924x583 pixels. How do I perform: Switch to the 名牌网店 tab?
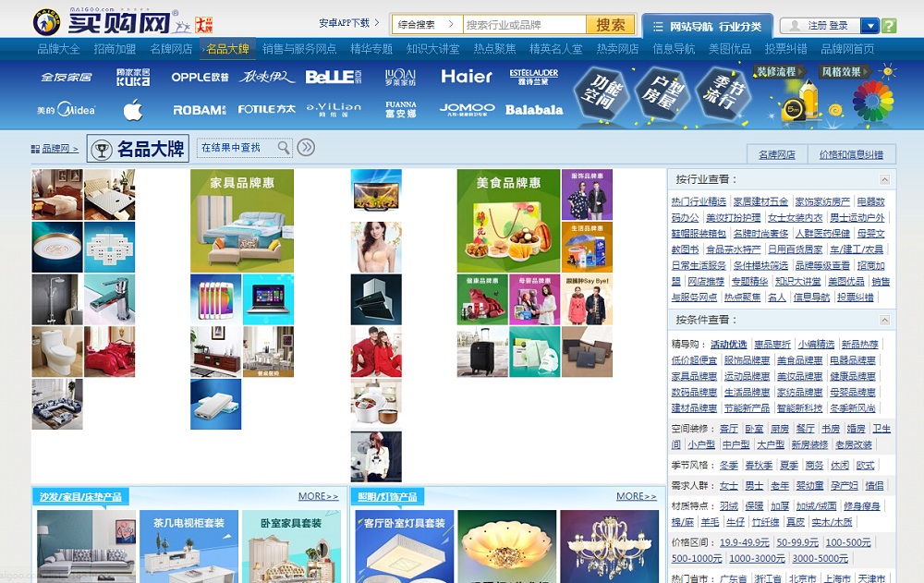pos(777,154)
